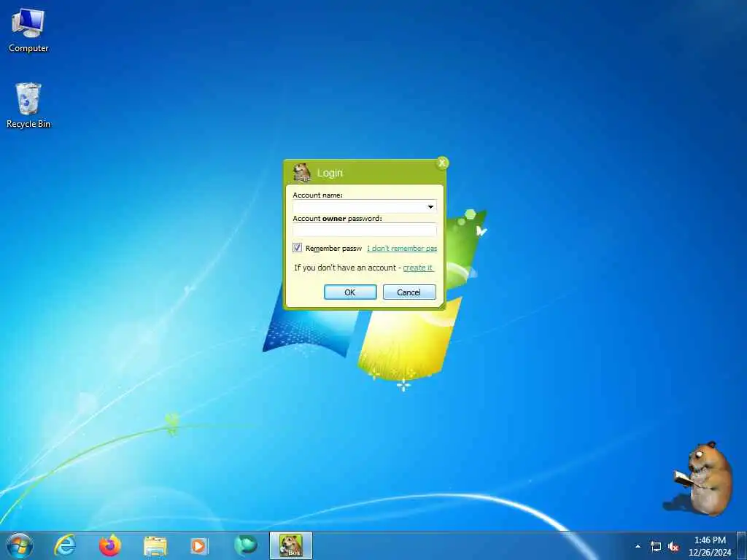The image size is (747, 560).
Task: Uncheck the Remember password checkbox
Action: coord(298,248)
